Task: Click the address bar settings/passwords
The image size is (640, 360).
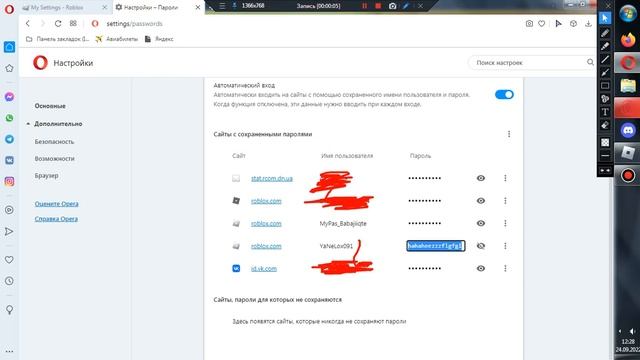Action: (134, 24)
